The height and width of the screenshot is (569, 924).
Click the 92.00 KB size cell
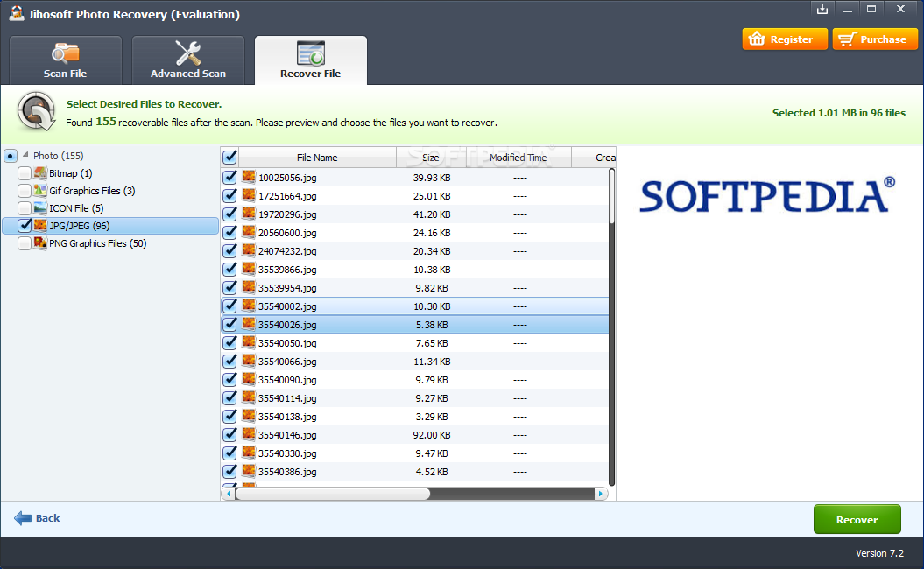click(x=432, y=435)
